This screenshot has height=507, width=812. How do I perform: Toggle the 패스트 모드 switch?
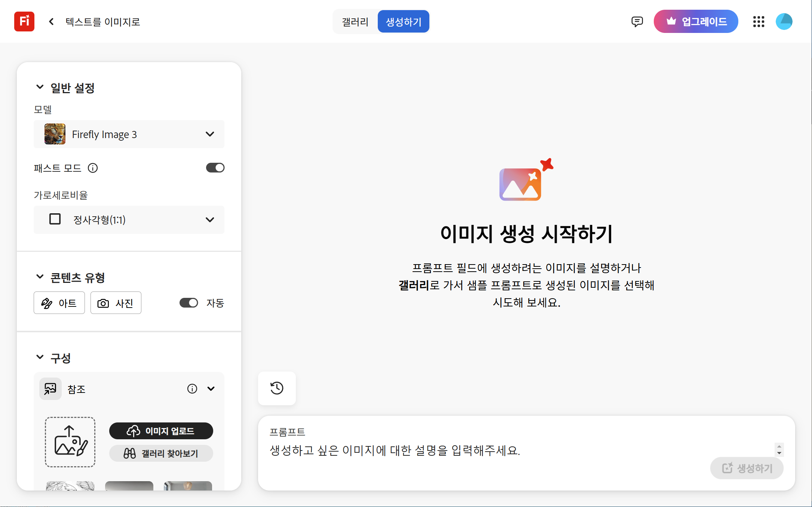[x=215, y=168]
